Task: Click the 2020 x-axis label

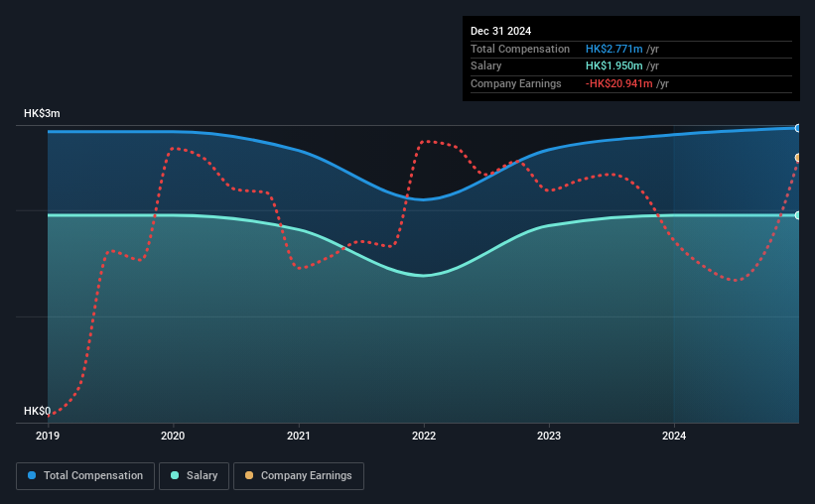Action: pos(173,436)
